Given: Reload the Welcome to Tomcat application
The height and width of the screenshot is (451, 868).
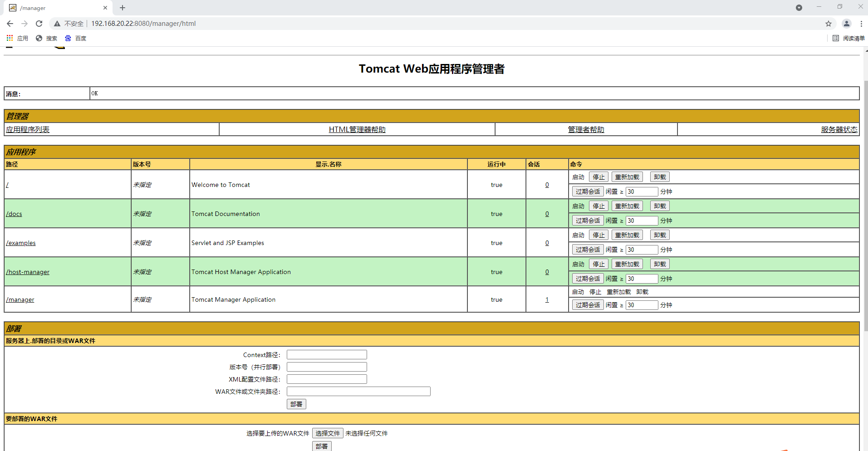Looking at the screenshot, I should [x=627, y=177].
